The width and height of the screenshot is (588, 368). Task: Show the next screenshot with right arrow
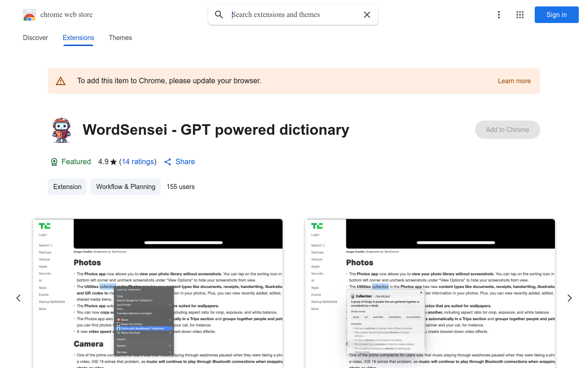570,298
